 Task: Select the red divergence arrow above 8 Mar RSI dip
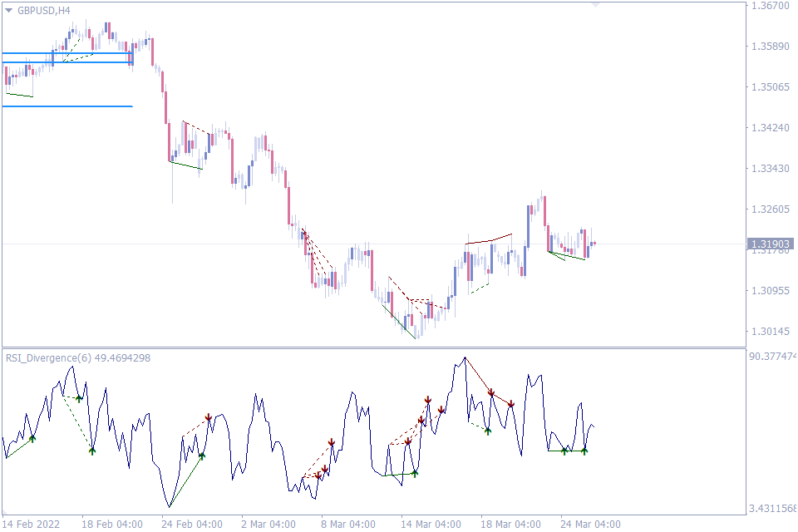pyautogui.click(x=331, y=441)
